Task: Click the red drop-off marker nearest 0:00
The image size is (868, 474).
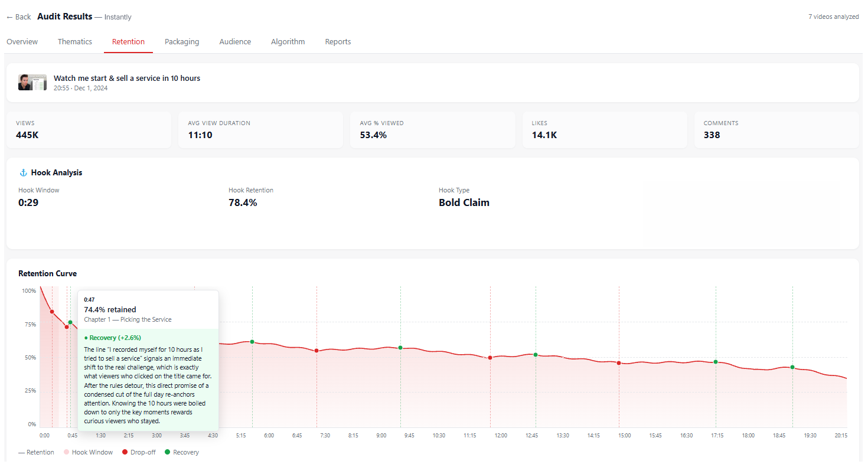Action: [52, 312]
